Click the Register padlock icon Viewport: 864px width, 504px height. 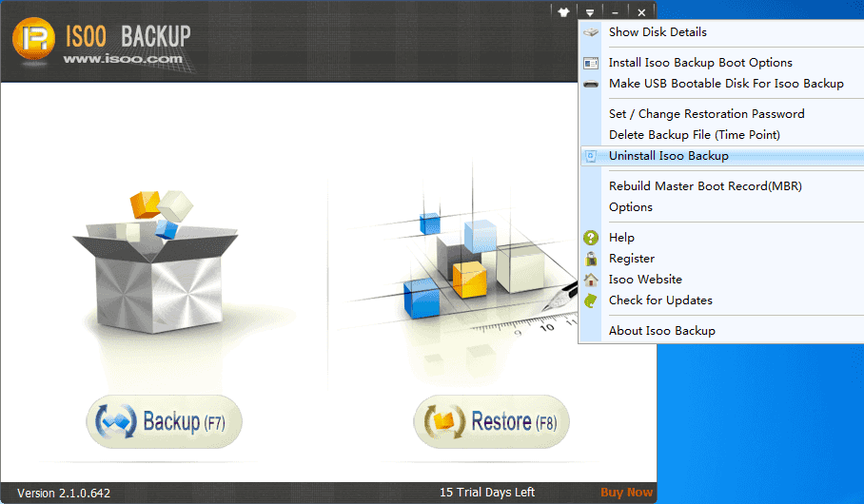(x=591, y=259)
